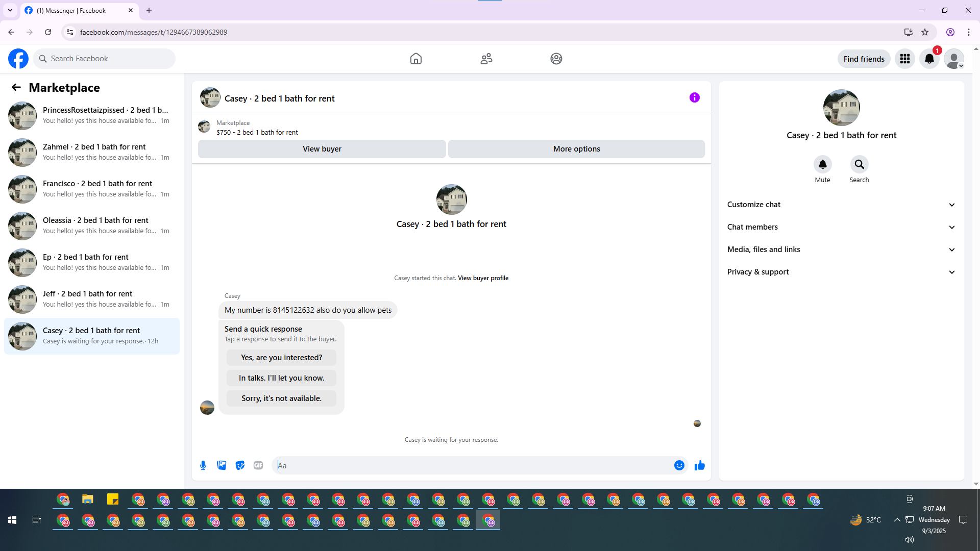Record a voice clip with microphone
Viewport: 980px width, 551px height.
click(x=203, y=465)
